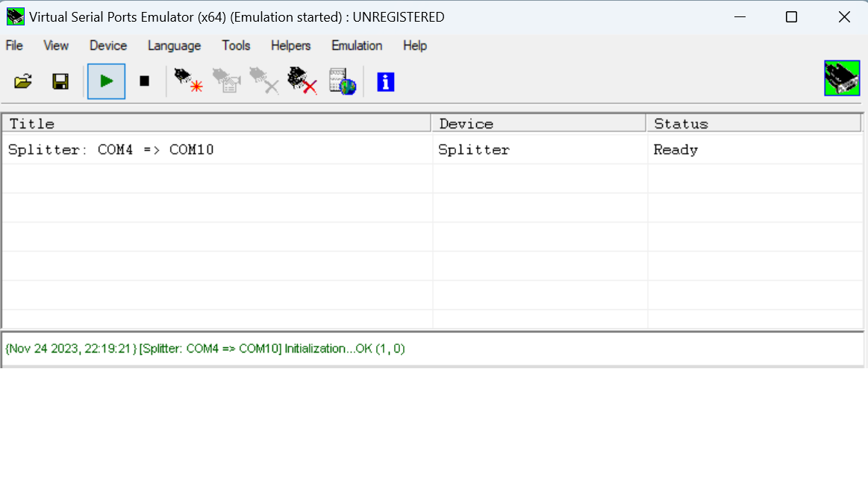Screen dimensions: 868x484
Task: Open the Help menu
Action: pyautogui.click(x=415, y=46)
